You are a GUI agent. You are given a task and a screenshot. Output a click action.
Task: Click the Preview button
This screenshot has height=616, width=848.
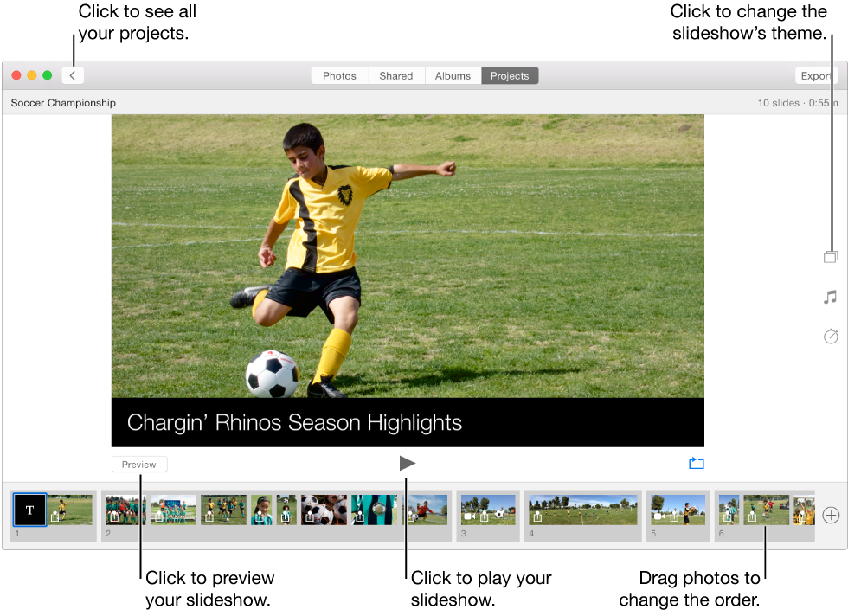(x=139, y=464)
